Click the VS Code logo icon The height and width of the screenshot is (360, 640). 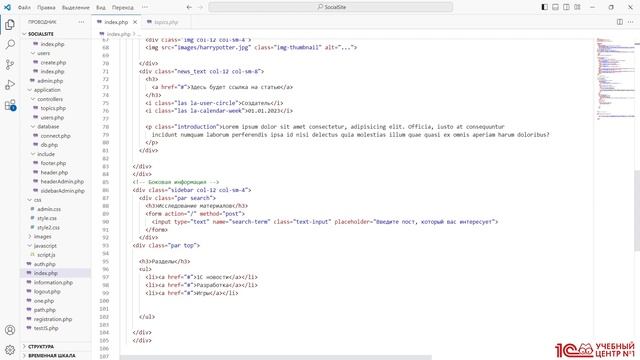[x=7, y=7]
